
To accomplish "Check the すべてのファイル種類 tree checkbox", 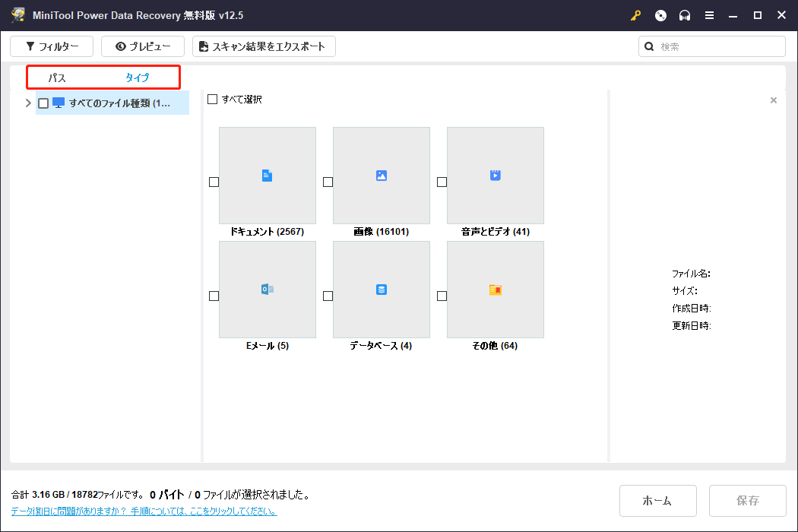I will (43, 103).
